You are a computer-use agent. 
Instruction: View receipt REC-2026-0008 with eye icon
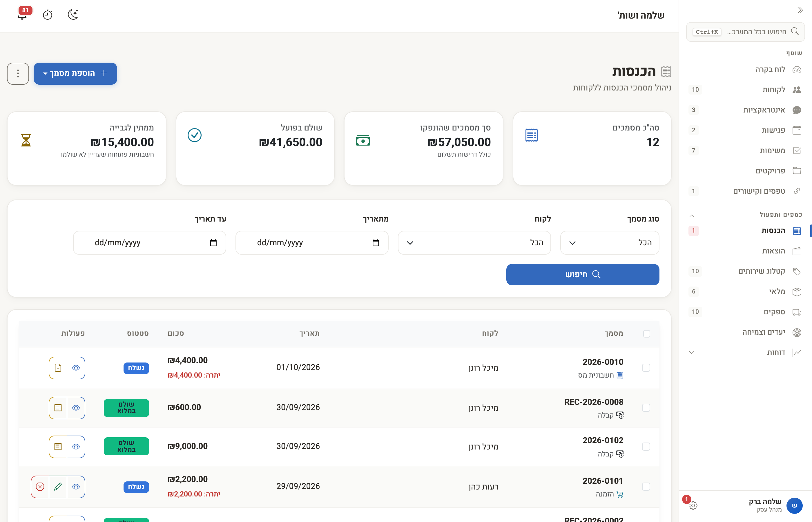pyautogui.click(x=76, y=408)
